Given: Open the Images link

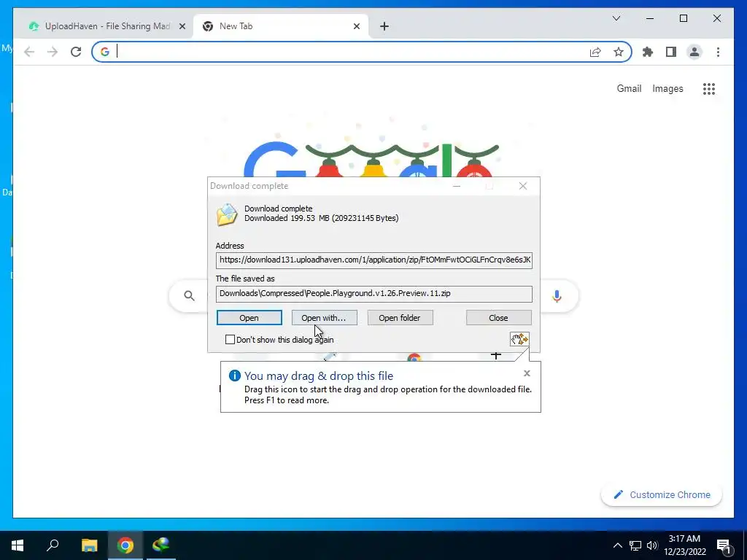Looking at the screenshot, I should click(667, 88).
